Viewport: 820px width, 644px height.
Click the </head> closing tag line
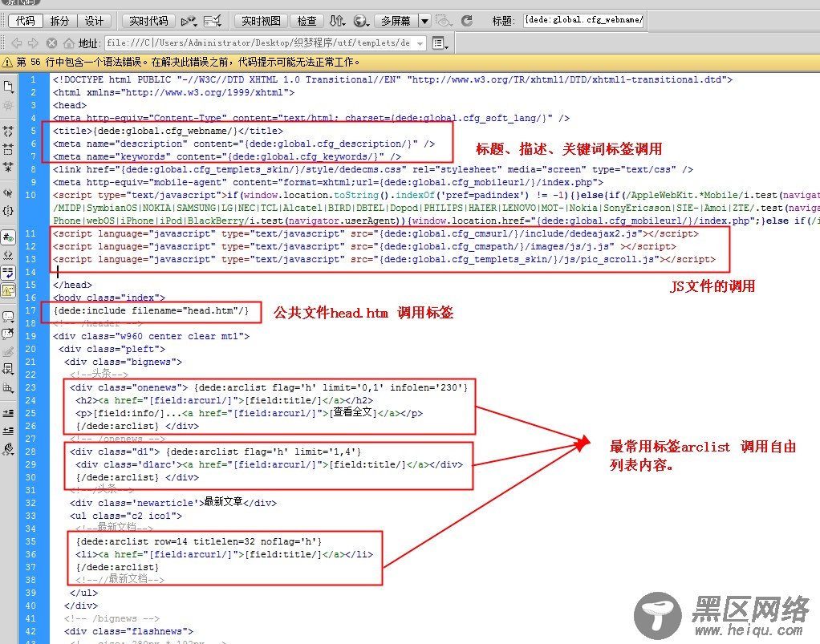point(72,285)
